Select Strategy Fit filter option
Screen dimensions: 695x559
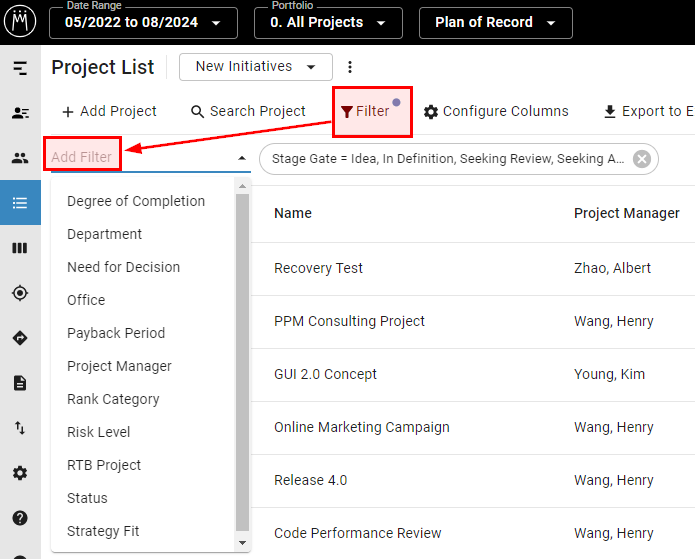103,531
